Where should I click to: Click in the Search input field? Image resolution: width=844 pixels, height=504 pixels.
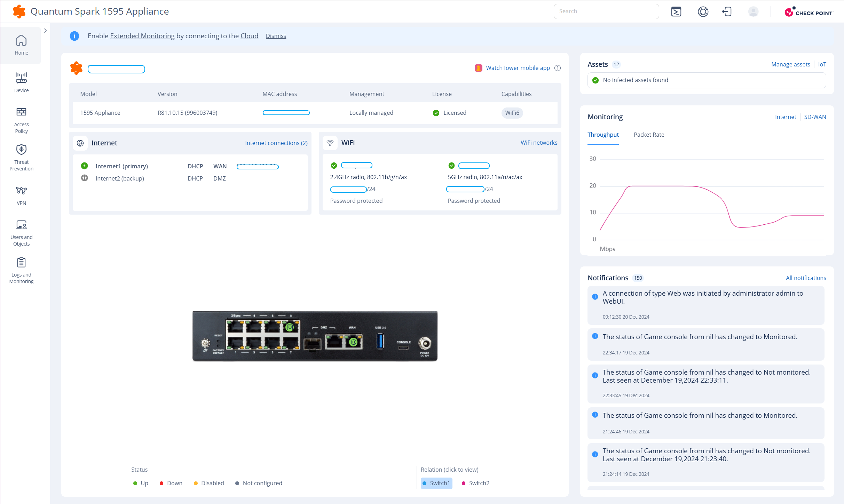606,11
